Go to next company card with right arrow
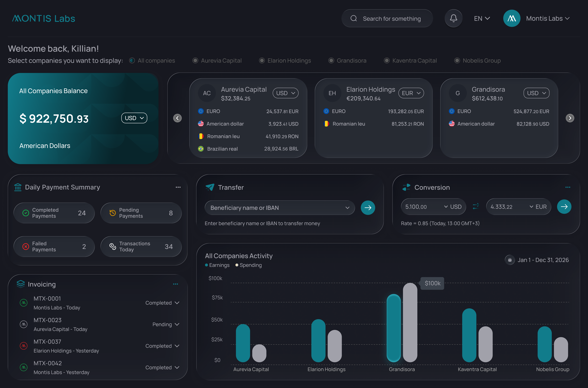This screenshot has width=588, height=388. click(x=570, y=118)
